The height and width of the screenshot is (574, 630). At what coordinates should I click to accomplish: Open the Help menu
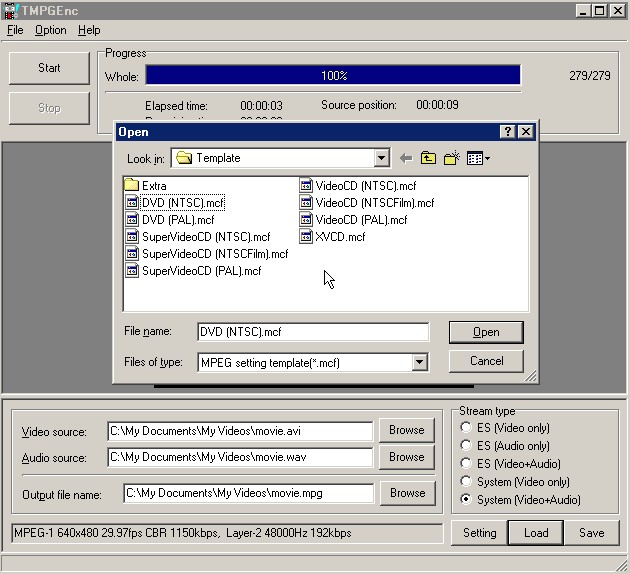click(x=89, y=30)
